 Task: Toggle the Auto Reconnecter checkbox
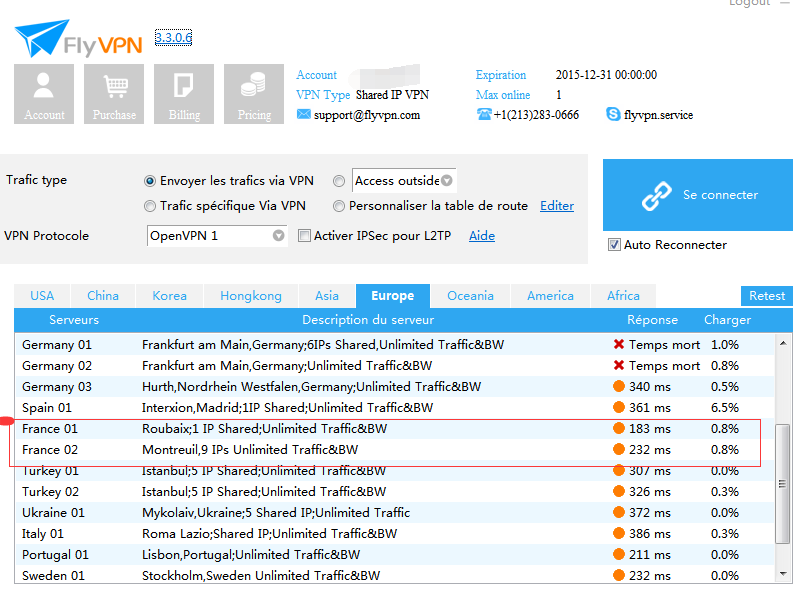coord(614,245)
